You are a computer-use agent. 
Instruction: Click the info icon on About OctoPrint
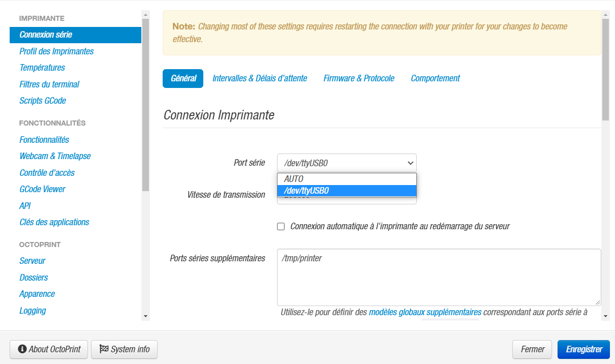tap(22, 349)
